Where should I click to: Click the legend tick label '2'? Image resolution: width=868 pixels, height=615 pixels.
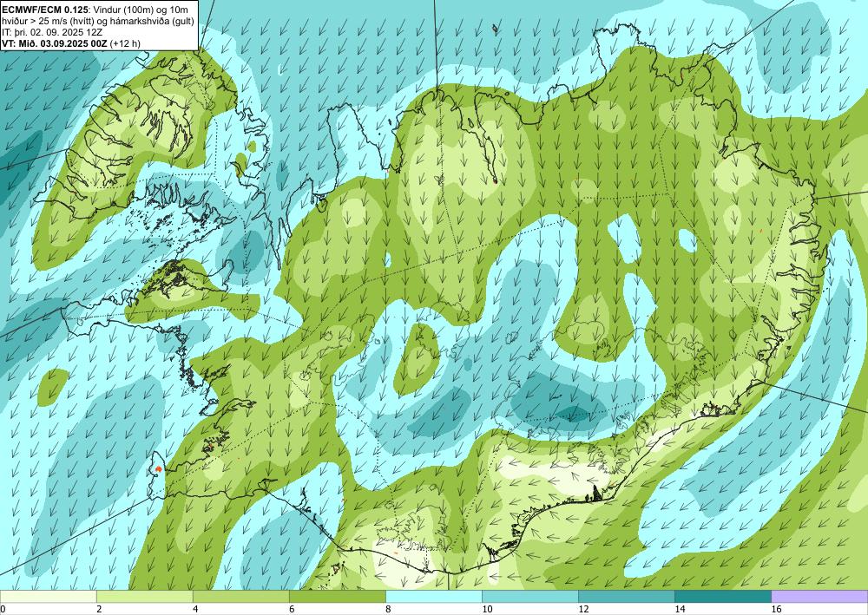[99, 609]
